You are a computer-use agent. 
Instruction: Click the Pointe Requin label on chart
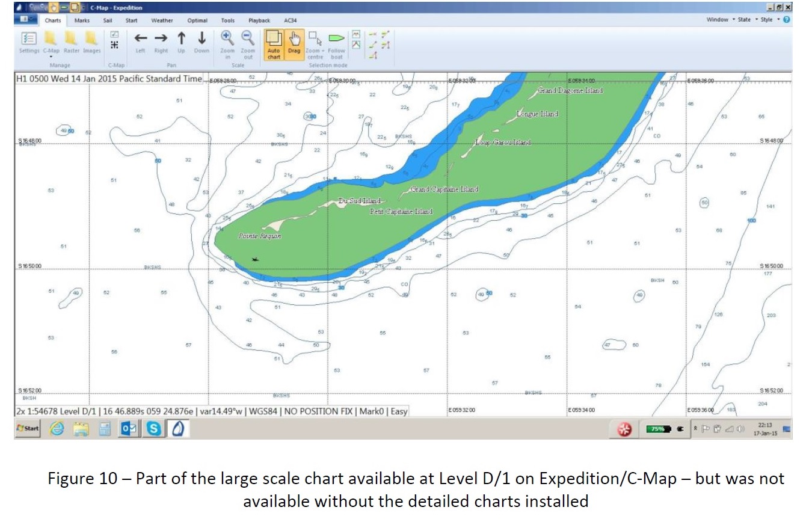[260, 236]
